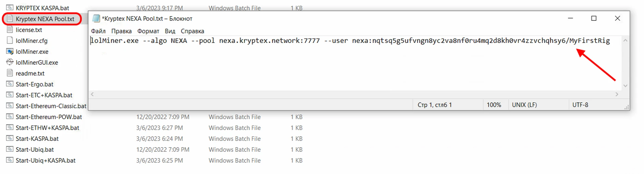The height and width of the screenshot is (174, 644).
Task: Maximize the Notepad window
Action: pyautogui.click(x=594, y=18)
